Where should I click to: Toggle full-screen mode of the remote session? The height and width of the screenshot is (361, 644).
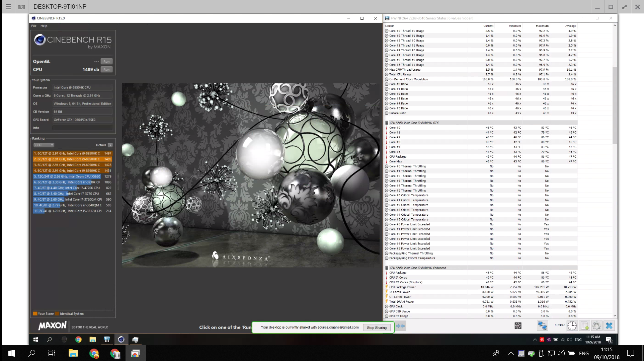pyautogui.click(x=624, y=7)
